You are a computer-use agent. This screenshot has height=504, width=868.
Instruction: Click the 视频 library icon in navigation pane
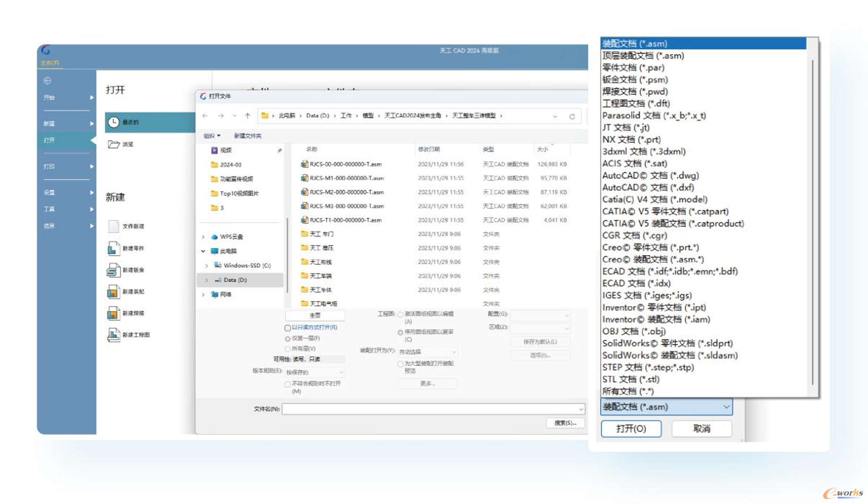click(x=214, y=150)
